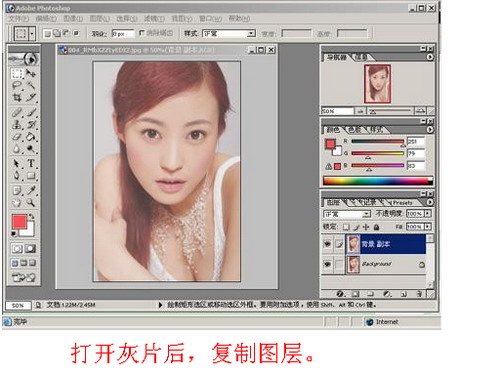Click Jump to ImageReady button
The width and height of the screenshot is (500, 375).
[24, 277]
